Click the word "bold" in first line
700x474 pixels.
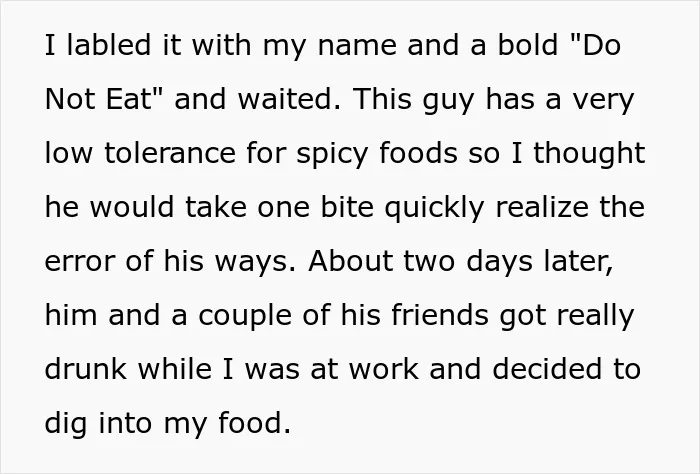tap(528, 45)
